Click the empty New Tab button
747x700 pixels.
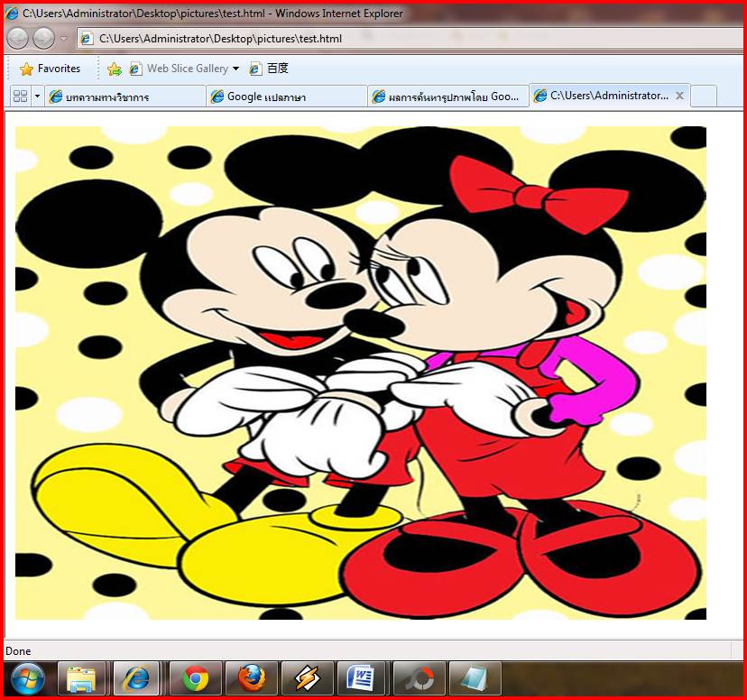tap(704, 97)
